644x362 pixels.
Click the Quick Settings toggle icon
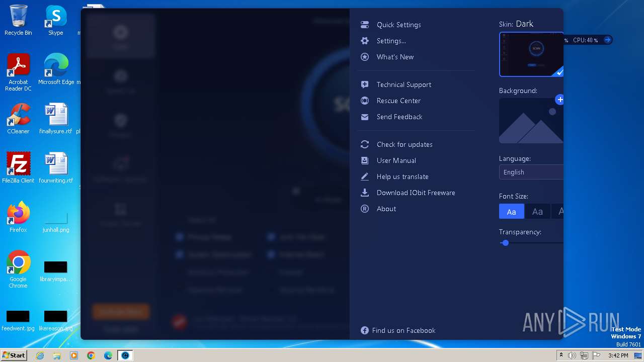[365, 25]
